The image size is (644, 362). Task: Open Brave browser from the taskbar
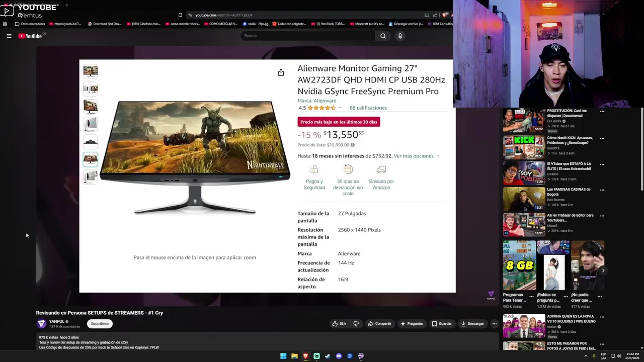coord(305,356)
